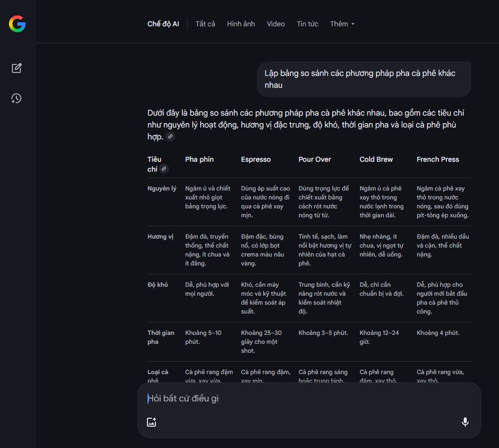Click the user query message bubble
The image size is (499, 448).
pyautogui.click(x=363, y=79)
